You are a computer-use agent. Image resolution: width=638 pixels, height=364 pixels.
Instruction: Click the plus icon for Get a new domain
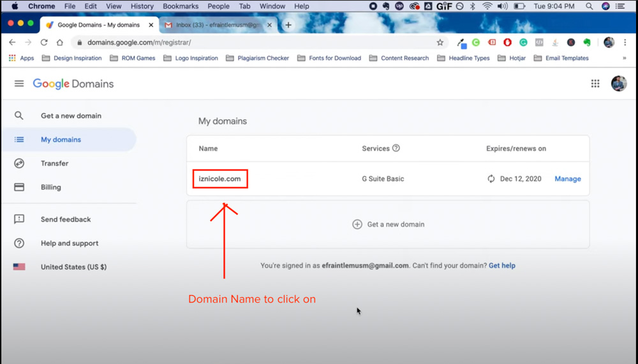point(357,224)
